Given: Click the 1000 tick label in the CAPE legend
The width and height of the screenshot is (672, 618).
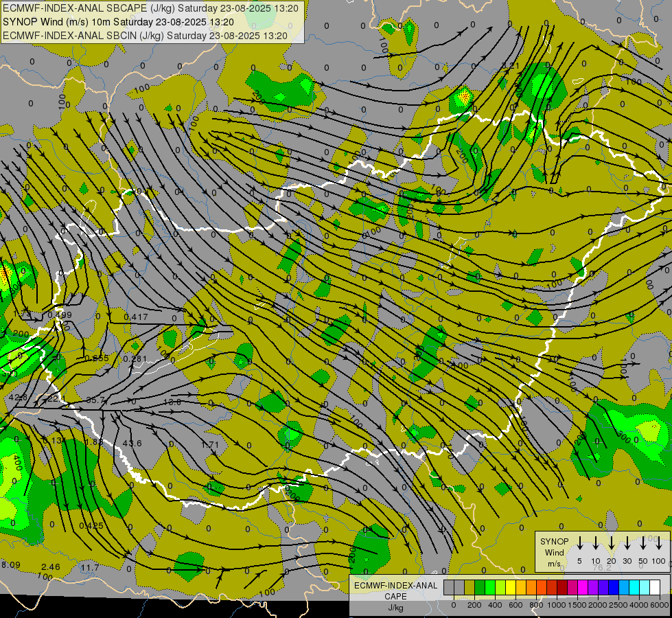Looking at the screenshot, I should pyautogui.click(x=557, y=605).
